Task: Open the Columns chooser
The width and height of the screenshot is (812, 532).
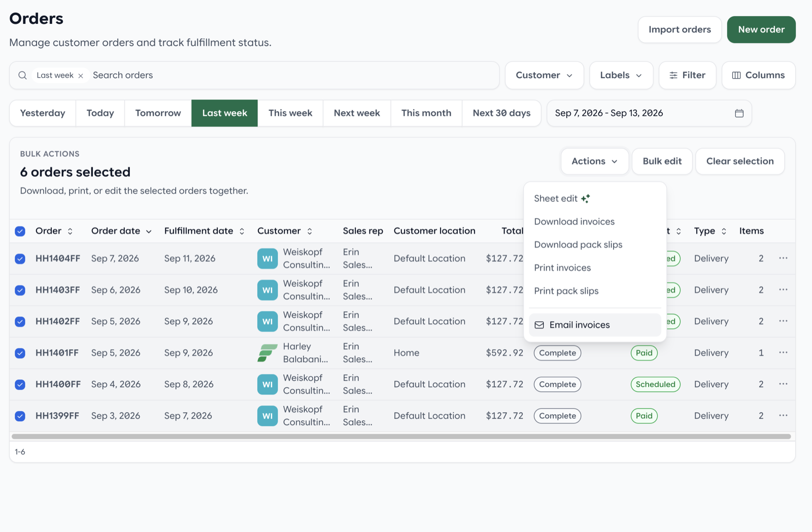Action: [758, 75]
